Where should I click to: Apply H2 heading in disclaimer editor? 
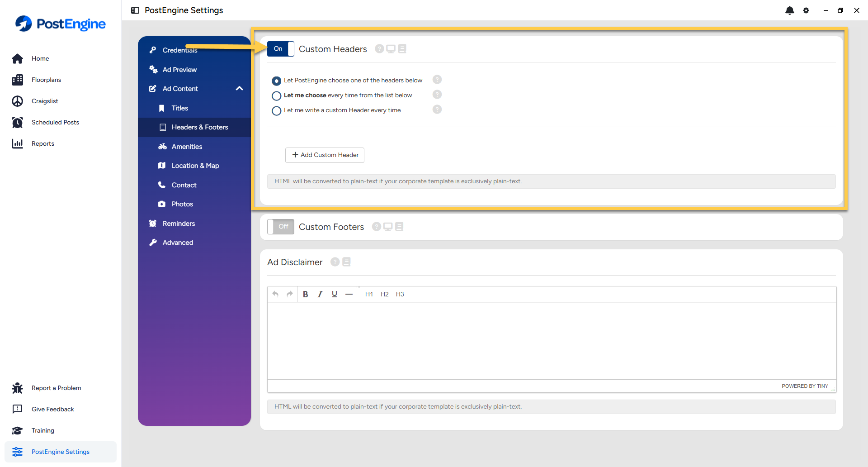click(385, 294)
